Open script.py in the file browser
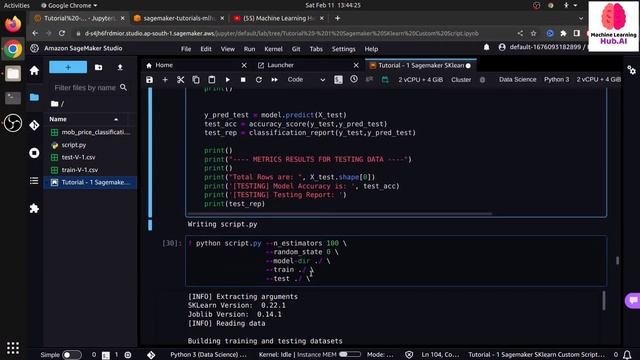 tap(90, 145)
